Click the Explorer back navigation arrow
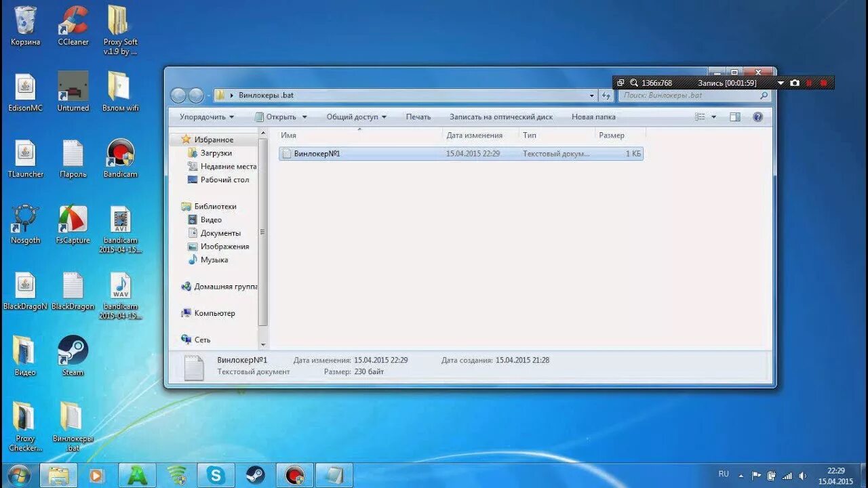 178,96
